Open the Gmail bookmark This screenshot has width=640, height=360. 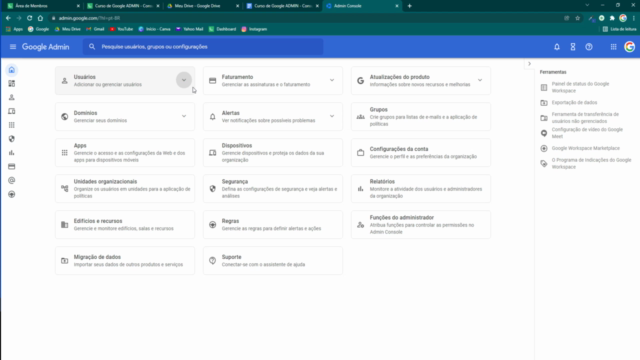pyautogui.click(x=95, y=29)
